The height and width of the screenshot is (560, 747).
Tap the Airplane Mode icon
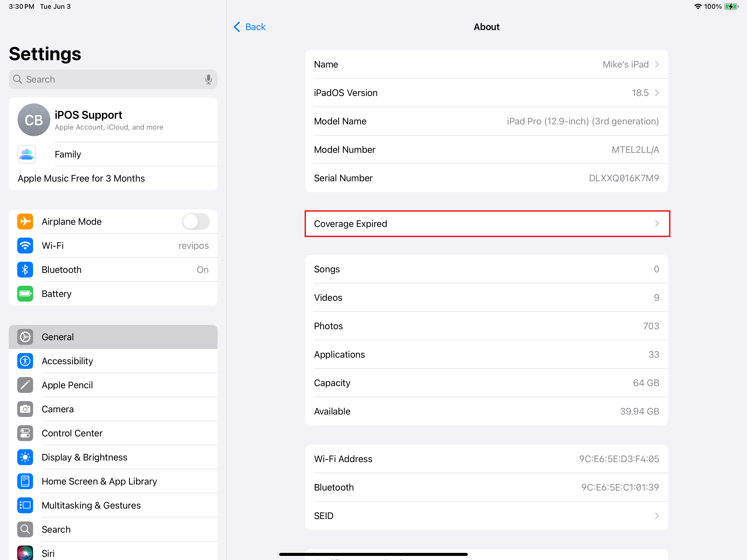25,221
